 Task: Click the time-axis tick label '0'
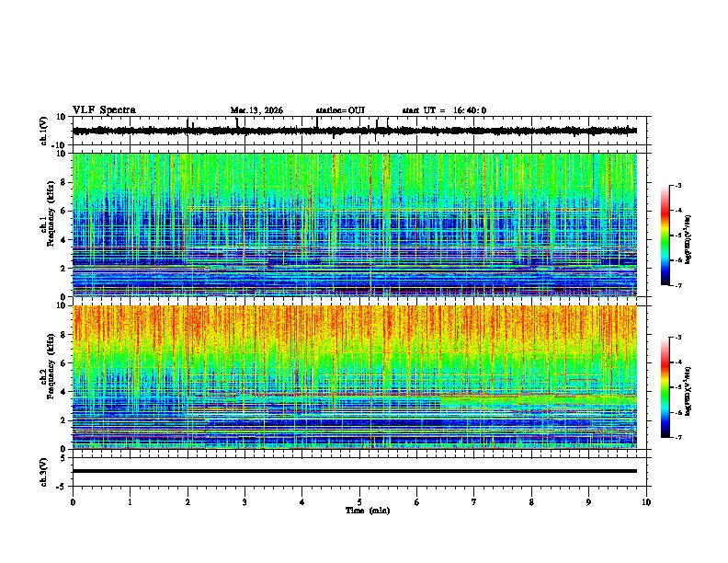[73, 502]
